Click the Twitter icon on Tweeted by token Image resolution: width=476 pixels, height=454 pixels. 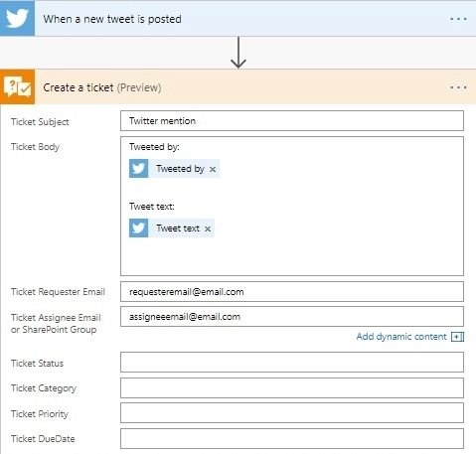click(138, 169)
